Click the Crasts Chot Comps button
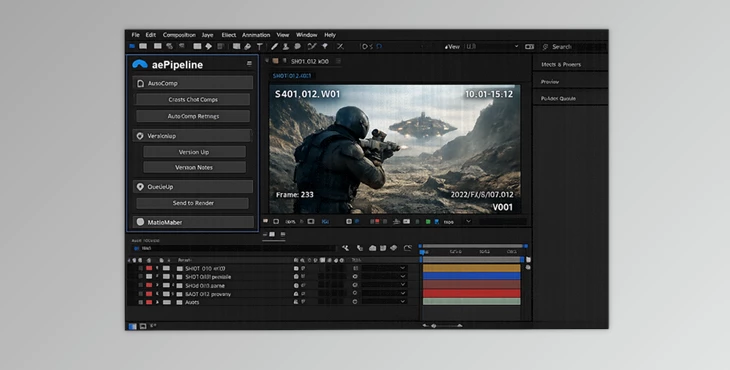Screen dimensions: 730x370 [x=193, y=100]
